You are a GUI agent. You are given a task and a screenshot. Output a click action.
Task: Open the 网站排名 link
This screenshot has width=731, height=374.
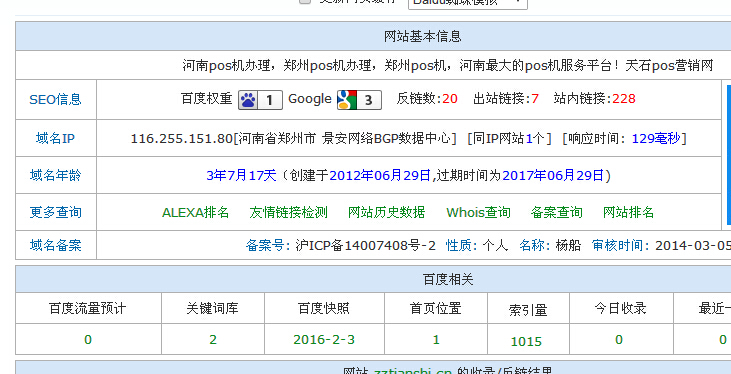pos(628,213)
